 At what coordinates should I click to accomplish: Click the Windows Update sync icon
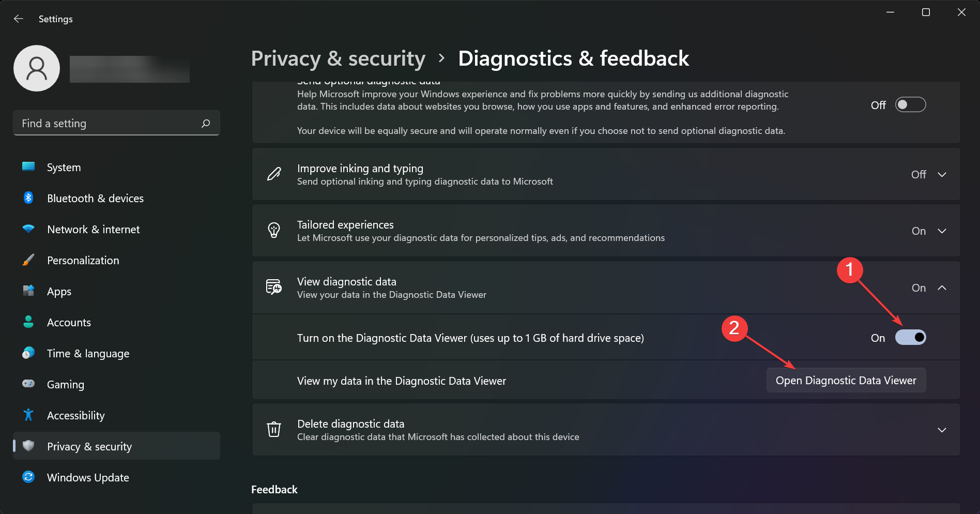coord(28,477)
